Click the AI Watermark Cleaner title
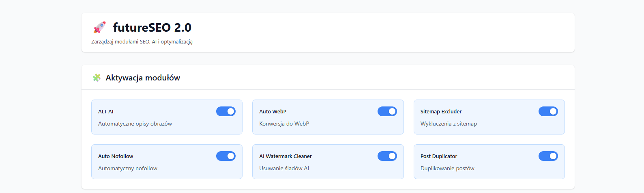 coord(286,156)
